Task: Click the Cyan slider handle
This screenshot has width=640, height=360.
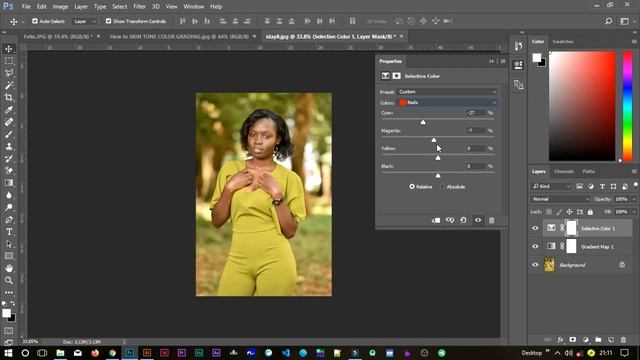Action: point(423,122)
